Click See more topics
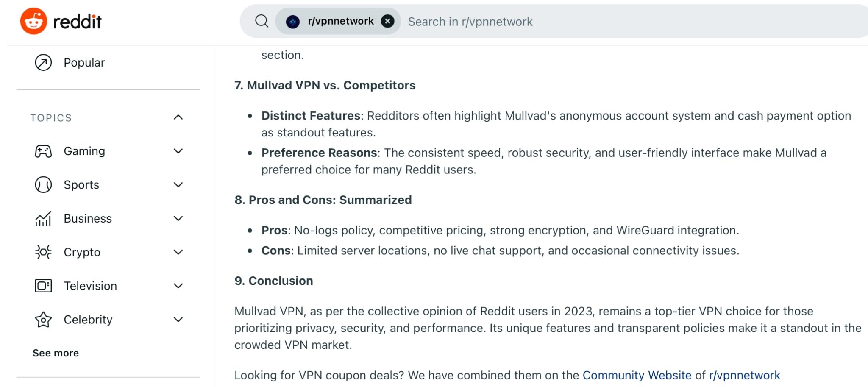 coord(56,353)
